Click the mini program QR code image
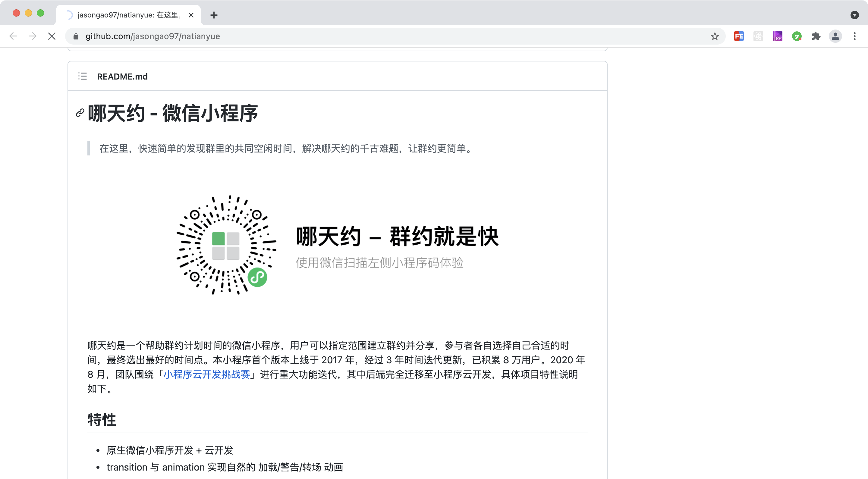 [226, 245]
